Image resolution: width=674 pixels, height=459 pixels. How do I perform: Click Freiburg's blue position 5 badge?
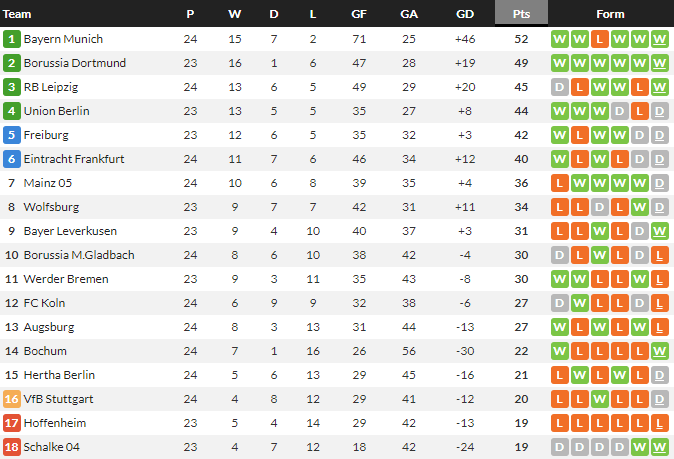click(x=12, y=135)
